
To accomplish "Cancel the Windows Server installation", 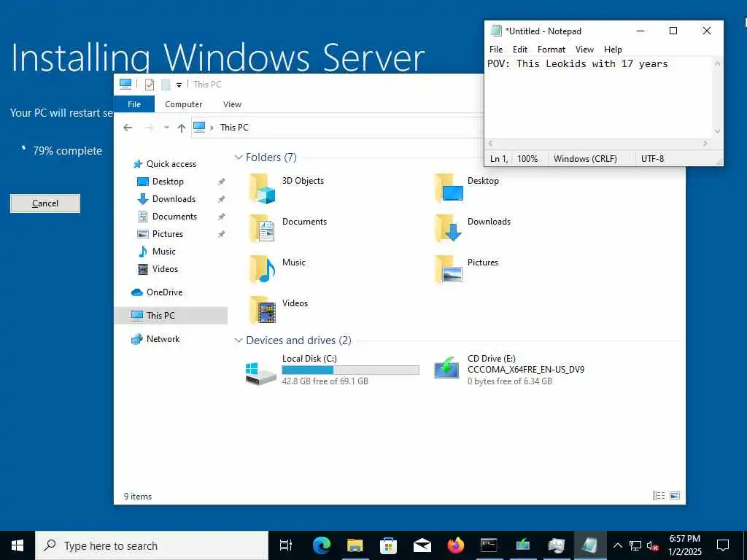I will 45,203.
